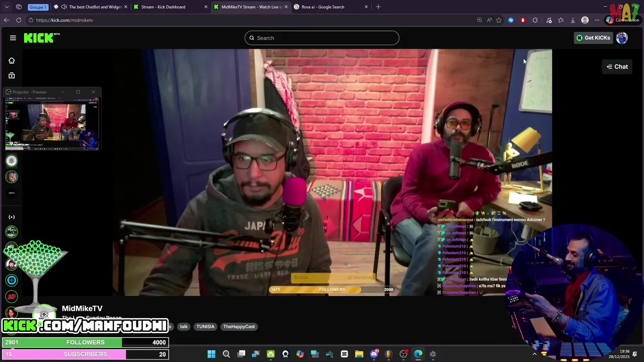Click the Get KICKs button

[x=593, y=38]
